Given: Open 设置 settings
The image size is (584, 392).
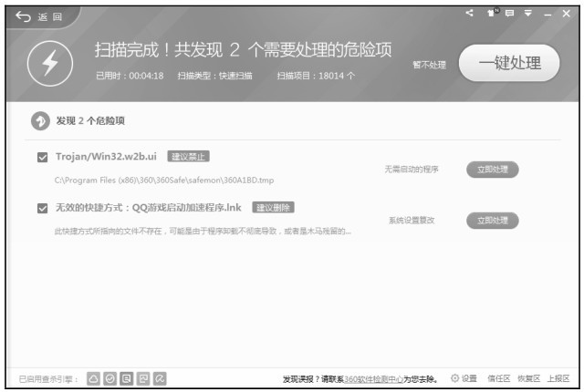Looking at the screenshot, I should [469, 378].
